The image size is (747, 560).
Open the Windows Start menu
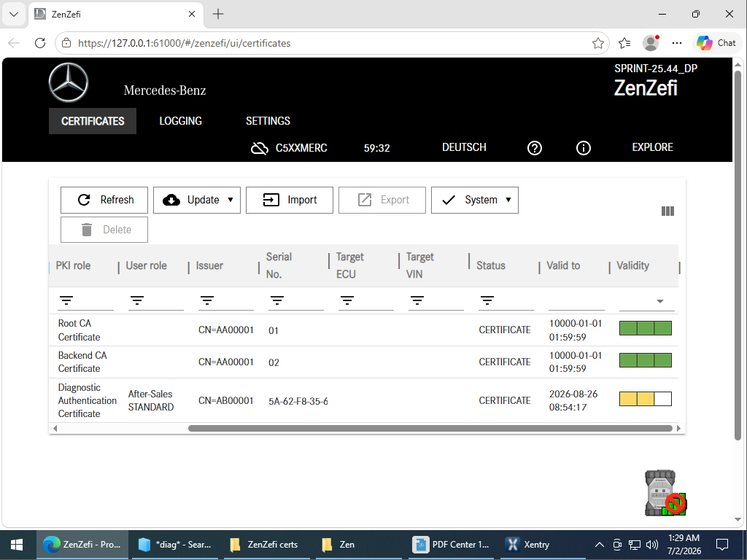point(17,544)
